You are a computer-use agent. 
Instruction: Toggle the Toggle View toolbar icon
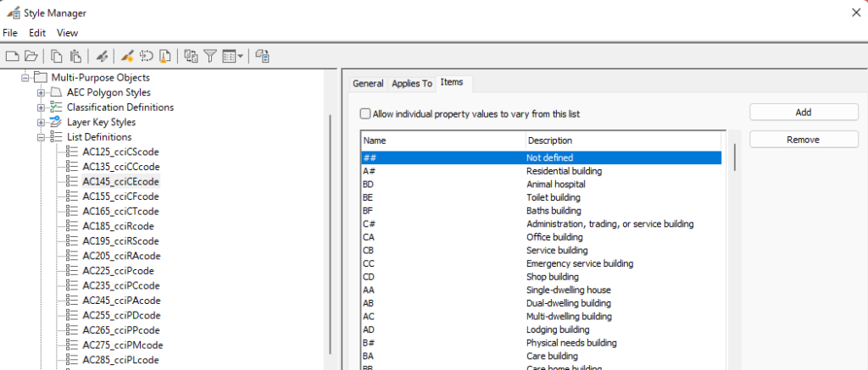(191, 56)
